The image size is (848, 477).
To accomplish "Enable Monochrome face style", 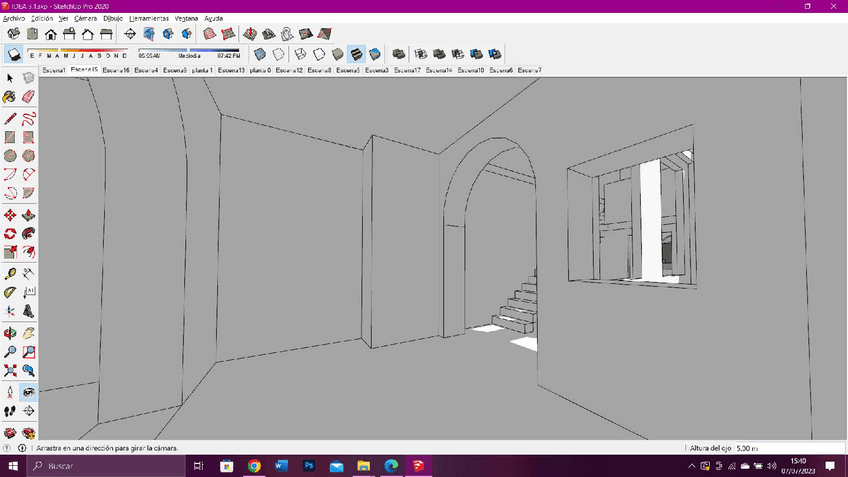I will coord(374,54).
